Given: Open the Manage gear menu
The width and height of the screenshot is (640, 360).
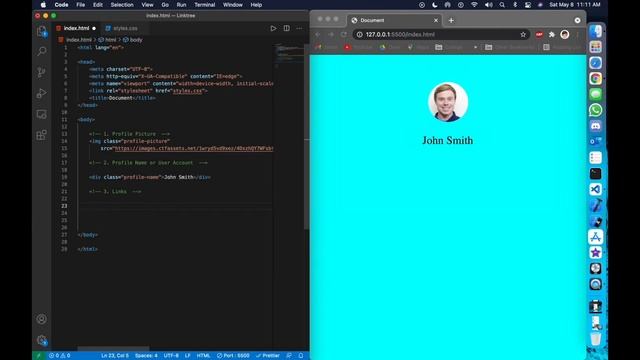Looking at the screenshot, I should [42, 340].
